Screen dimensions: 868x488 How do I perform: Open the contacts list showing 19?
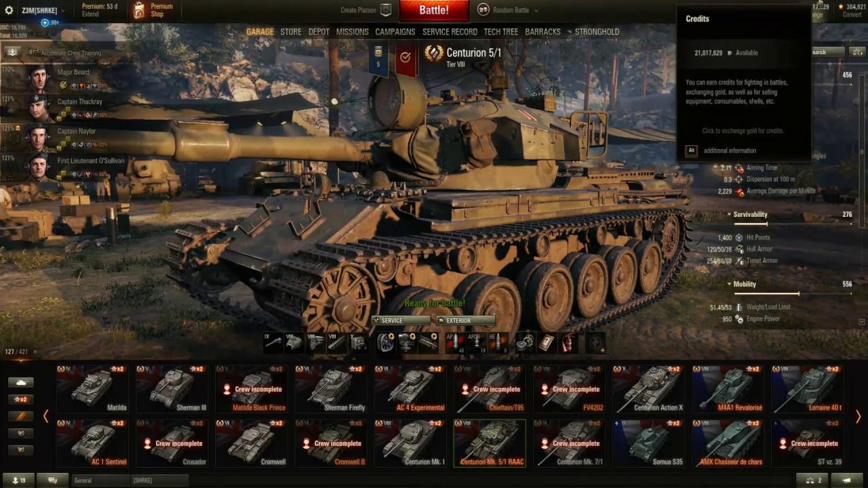pyautogui.click(x=18, y=480)
